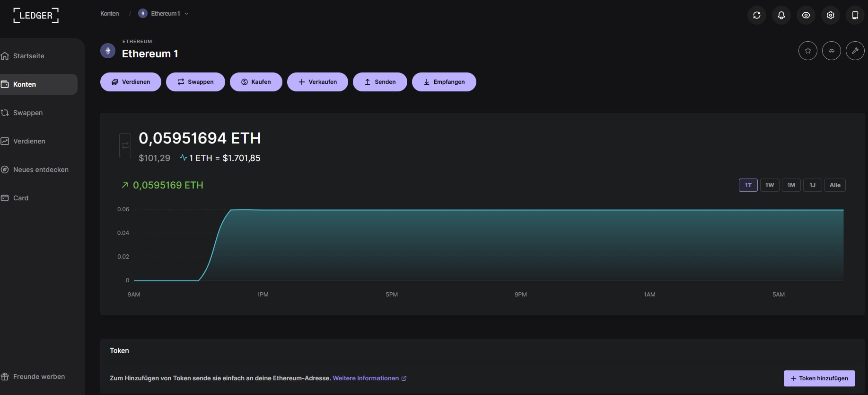Open Neues entdecken in sidebar
The image size is (868, 395).
39,170
